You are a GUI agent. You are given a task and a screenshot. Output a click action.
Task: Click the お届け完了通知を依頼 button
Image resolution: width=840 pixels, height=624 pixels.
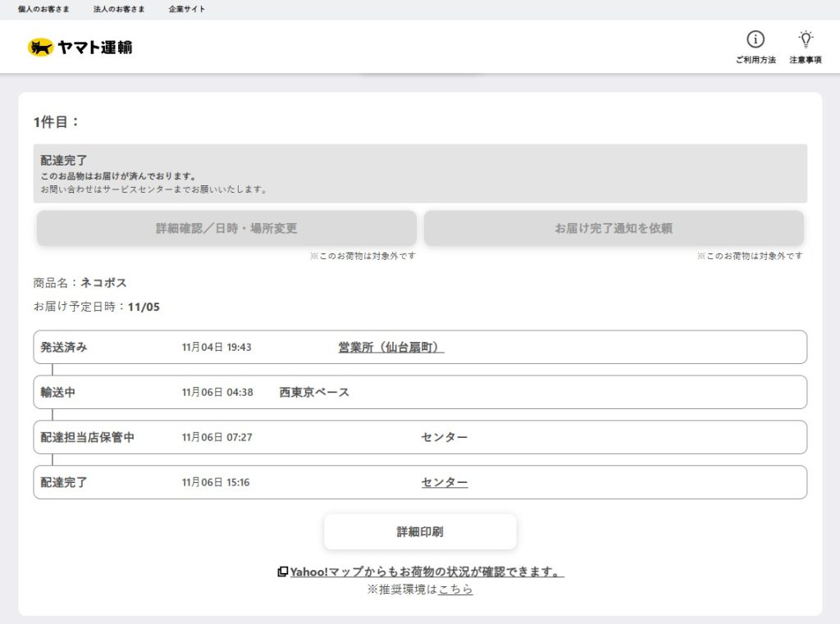614,229
